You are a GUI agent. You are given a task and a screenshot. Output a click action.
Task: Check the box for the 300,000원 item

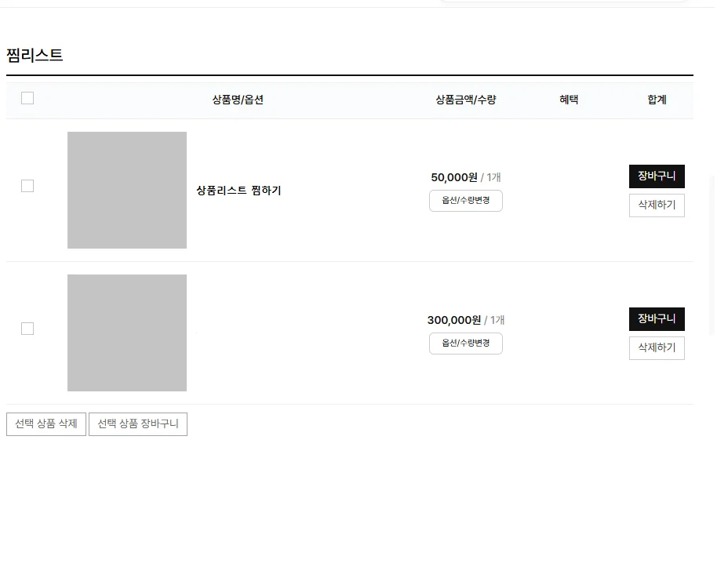pyautogui.click(x=27, y=329)
